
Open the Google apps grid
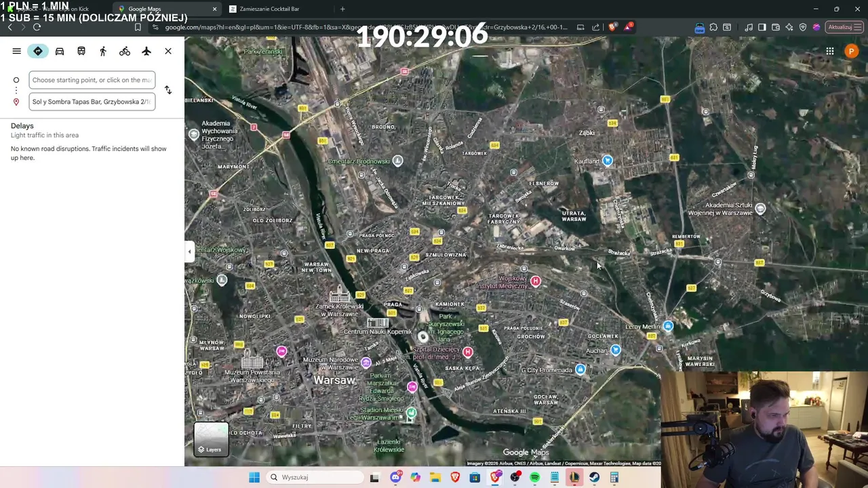coord(830,52)
